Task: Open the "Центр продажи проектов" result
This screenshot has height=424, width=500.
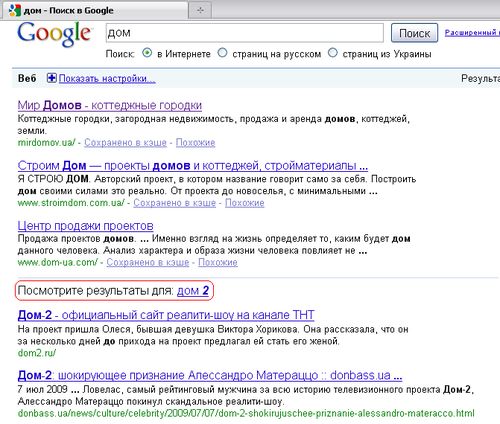Action: tap(85, 226)
